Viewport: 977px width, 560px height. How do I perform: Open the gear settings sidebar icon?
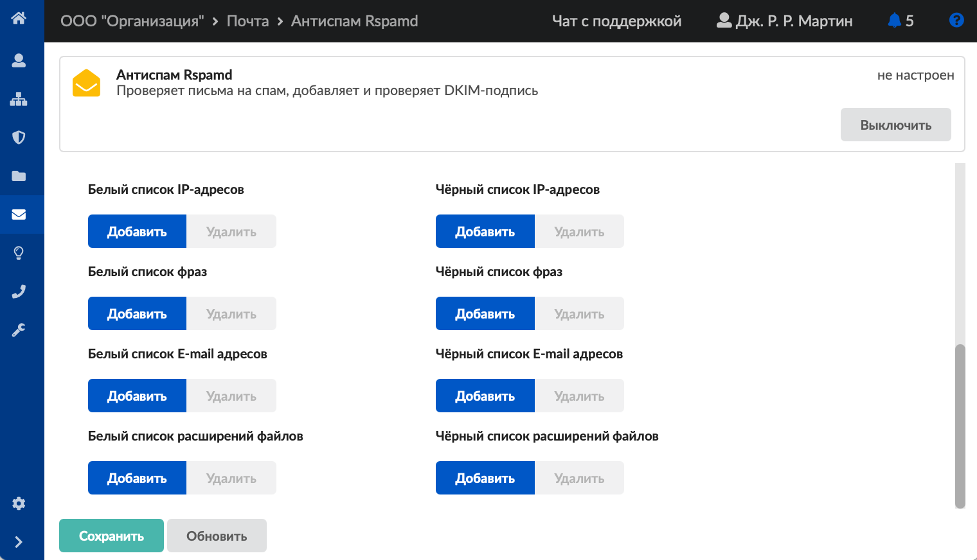19,503
